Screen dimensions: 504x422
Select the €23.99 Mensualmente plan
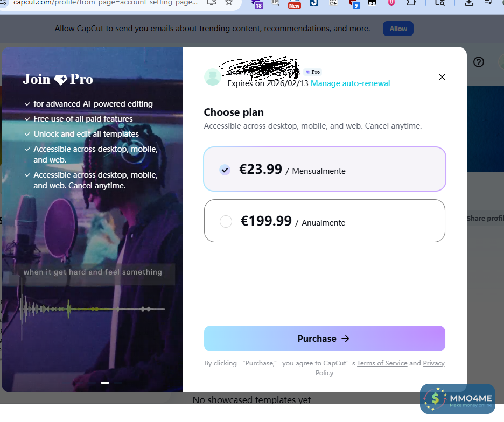[324, 169]
